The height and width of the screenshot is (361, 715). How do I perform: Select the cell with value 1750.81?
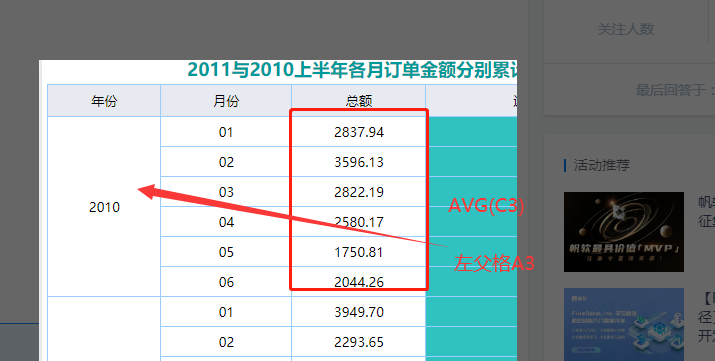point(358,252)
